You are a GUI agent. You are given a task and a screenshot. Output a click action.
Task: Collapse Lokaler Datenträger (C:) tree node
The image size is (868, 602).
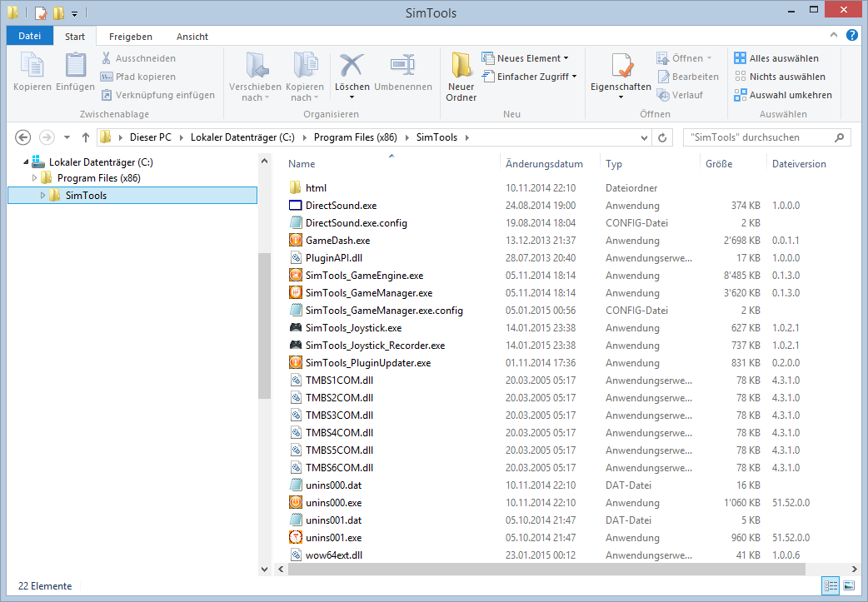coord(26,162)
